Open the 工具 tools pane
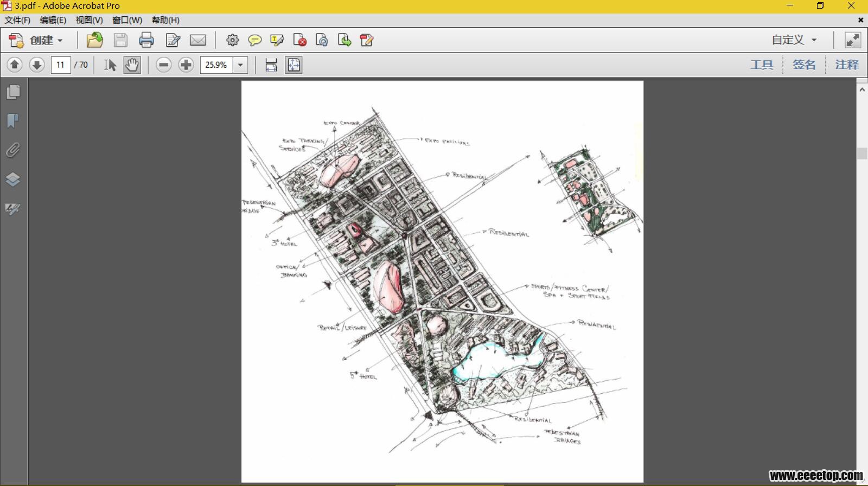 point(762,65)
